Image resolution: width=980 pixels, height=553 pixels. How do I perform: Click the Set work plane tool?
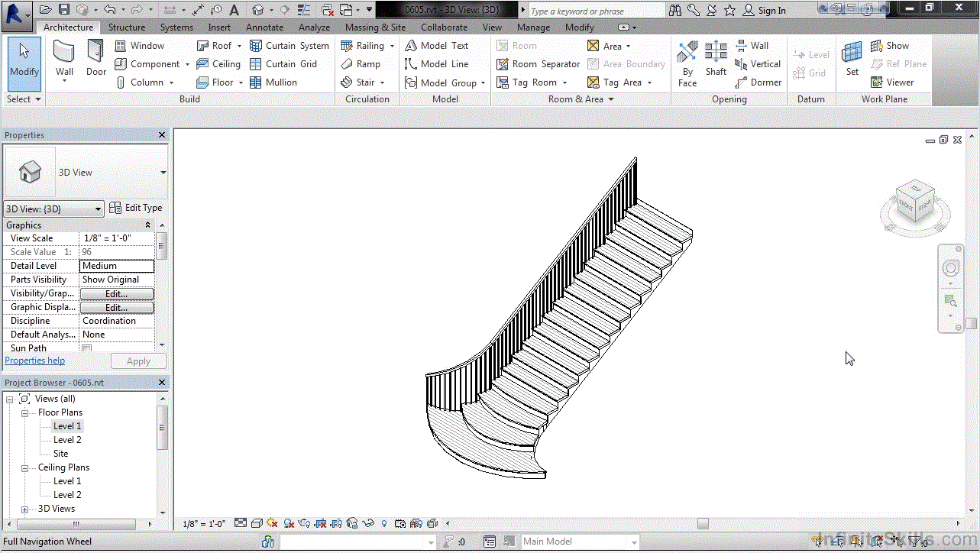pyautogui.click(x=852, y=60)
